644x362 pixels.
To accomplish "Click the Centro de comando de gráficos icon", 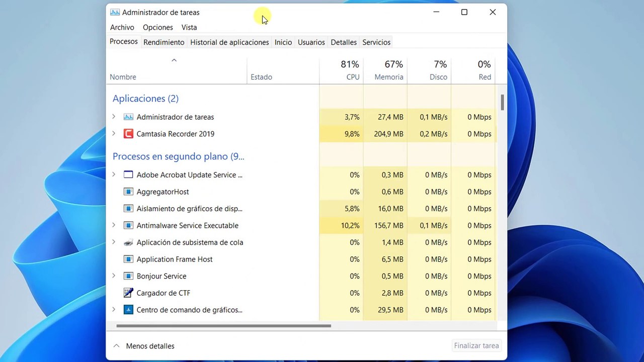I will (x=128, y=310).
